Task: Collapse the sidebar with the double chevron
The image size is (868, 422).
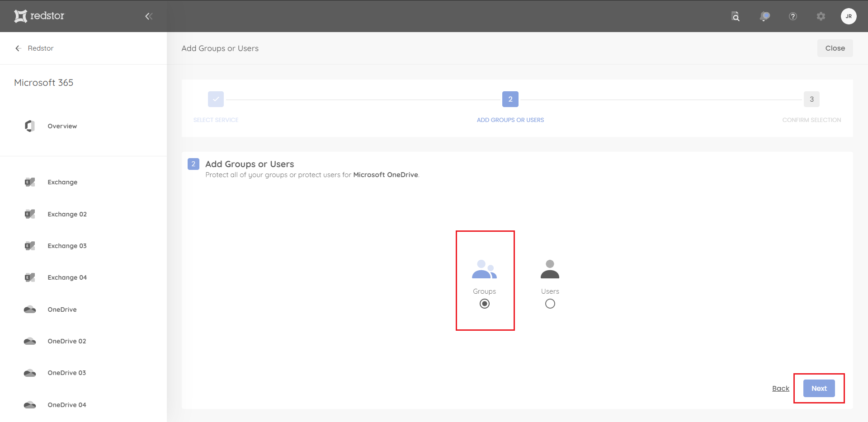Action: coord(149,16)
